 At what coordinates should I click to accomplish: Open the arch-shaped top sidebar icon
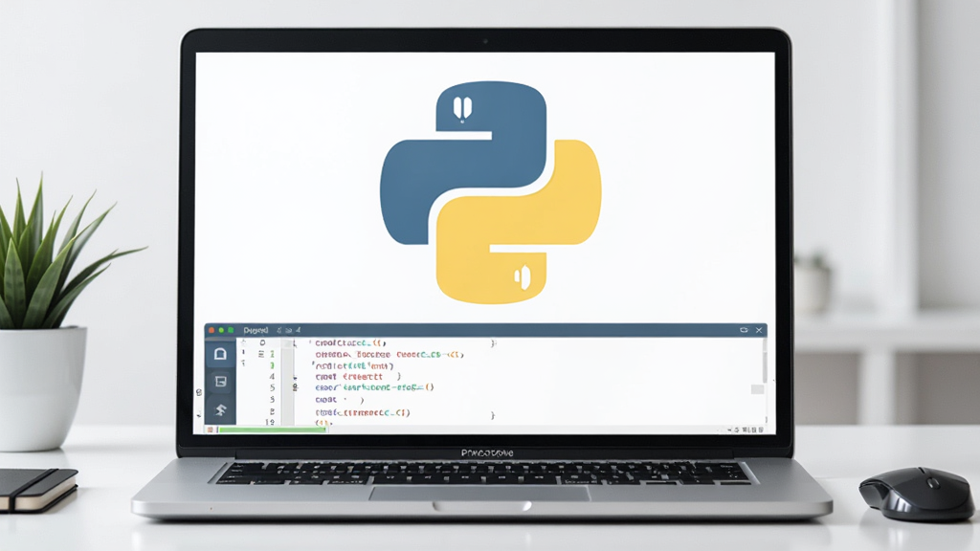pos(220,354)
